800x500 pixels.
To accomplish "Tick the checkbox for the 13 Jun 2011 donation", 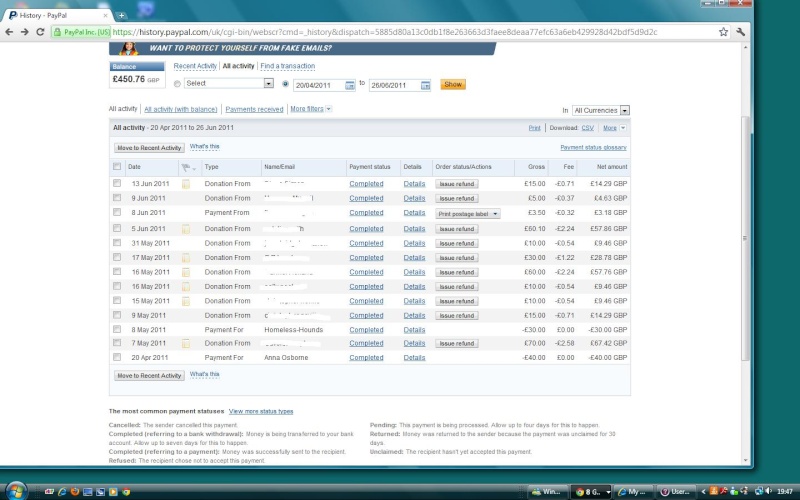I will point(117,183).
